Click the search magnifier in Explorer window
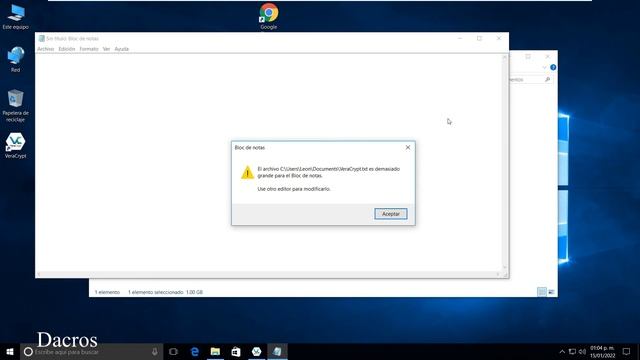The image size is (640, 360). [x=547, y=80]
